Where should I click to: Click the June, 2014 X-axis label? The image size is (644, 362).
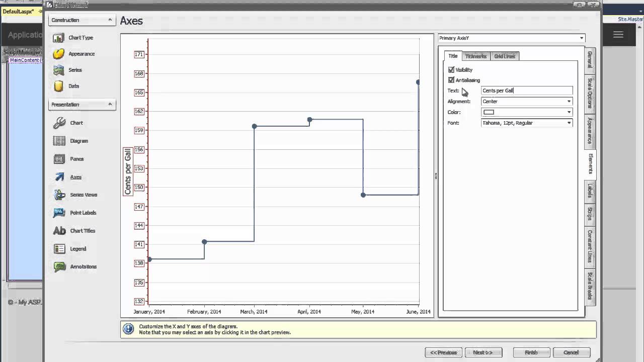tap(418, 312)
